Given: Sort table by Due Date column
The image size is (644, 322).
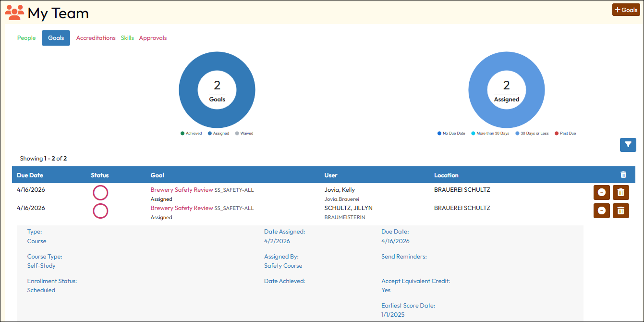Looking at the screenshot, I should click(x=30, y=175).
